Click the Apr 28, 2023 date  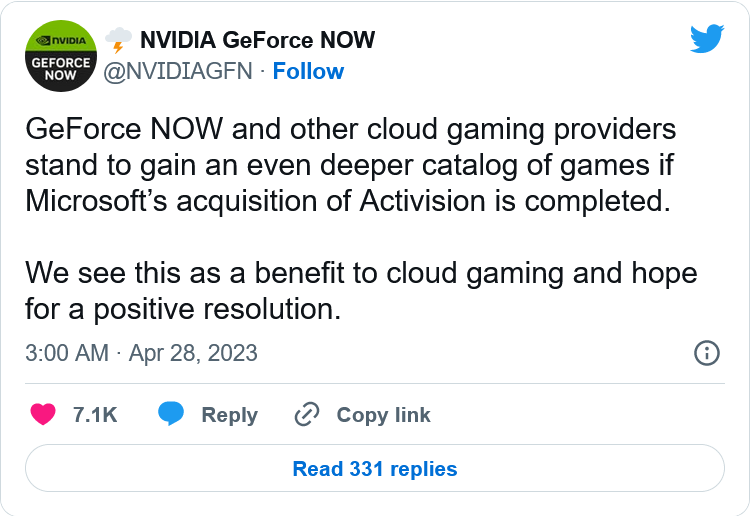pyautogui.click(x=193, y=353)
